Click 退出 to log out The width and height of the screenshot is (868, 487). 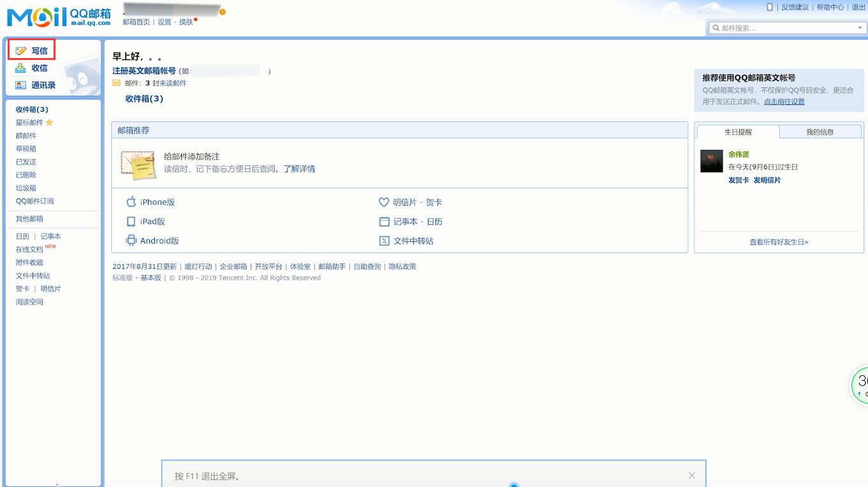pos(858,7)
